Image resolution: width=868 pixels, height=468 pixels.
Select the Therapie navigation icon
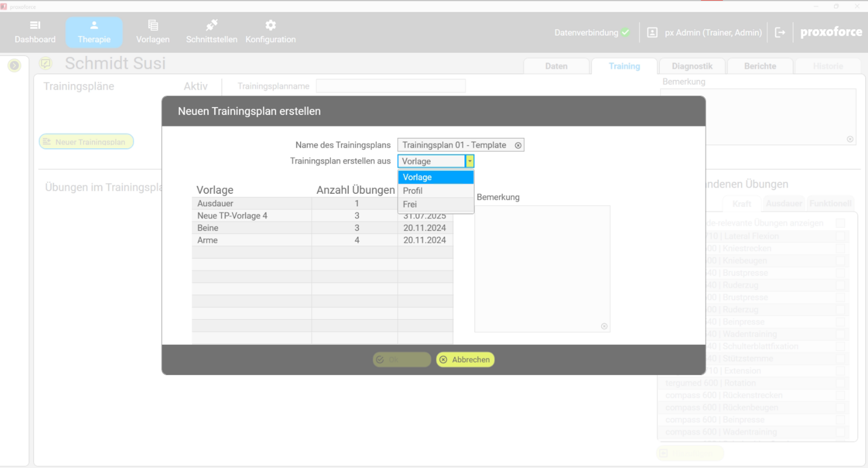click(94, 26)
